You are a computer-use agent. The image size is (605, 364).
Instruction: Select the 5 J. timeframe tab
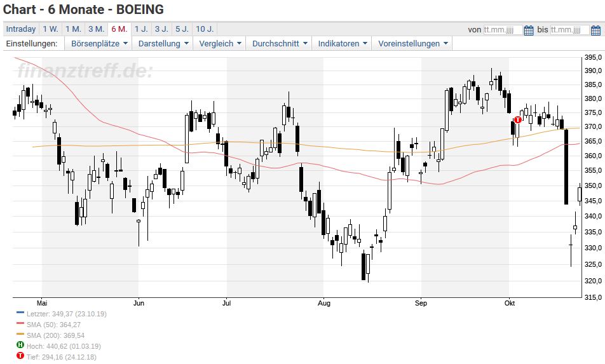click(x=182, y=29)
